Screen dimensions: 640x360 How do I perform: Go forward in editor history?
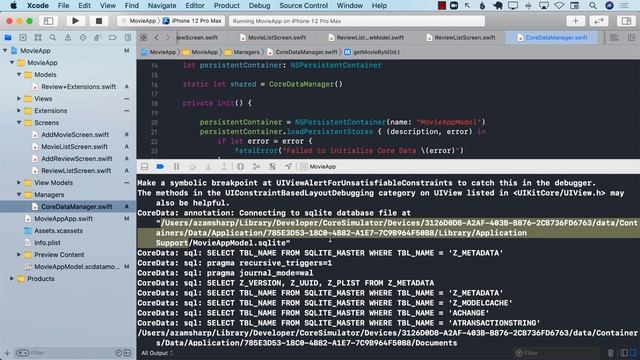(167, 38)
